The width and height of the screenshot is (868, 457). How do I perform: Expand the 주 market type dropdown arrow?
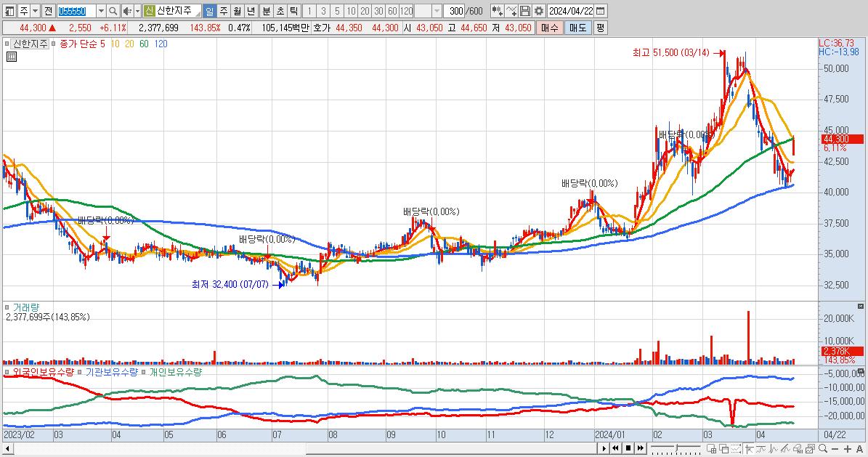(35, 10)
